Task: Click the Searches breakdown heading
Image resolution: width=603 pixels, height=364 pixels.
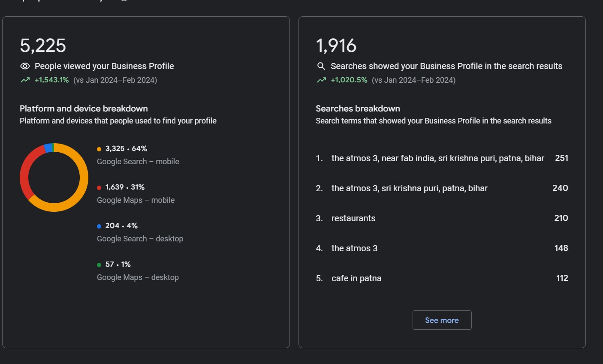Action: pos(358,108)
